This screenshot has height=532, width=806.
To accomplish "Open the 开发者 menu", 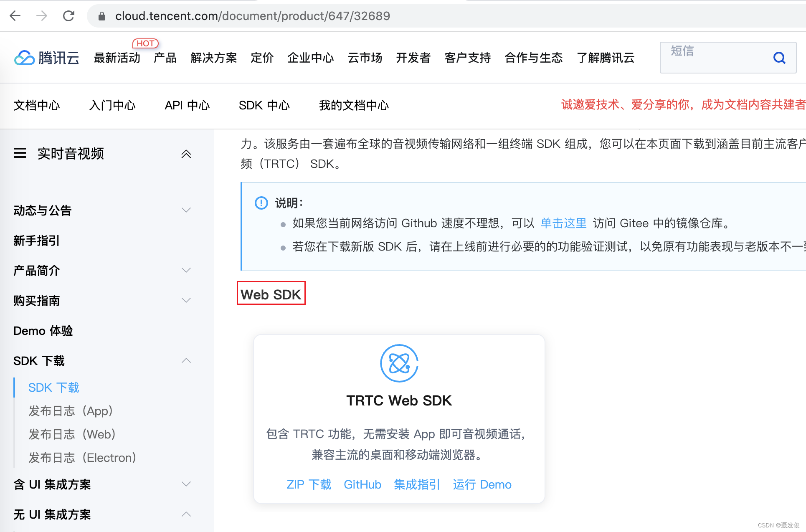I will (413, 58).
